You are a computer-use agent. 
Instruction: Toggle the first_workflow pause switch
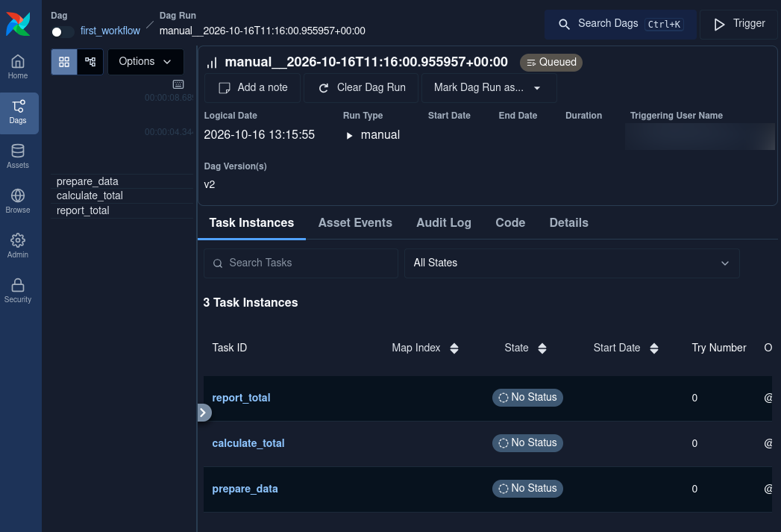(x=62, y=32)
